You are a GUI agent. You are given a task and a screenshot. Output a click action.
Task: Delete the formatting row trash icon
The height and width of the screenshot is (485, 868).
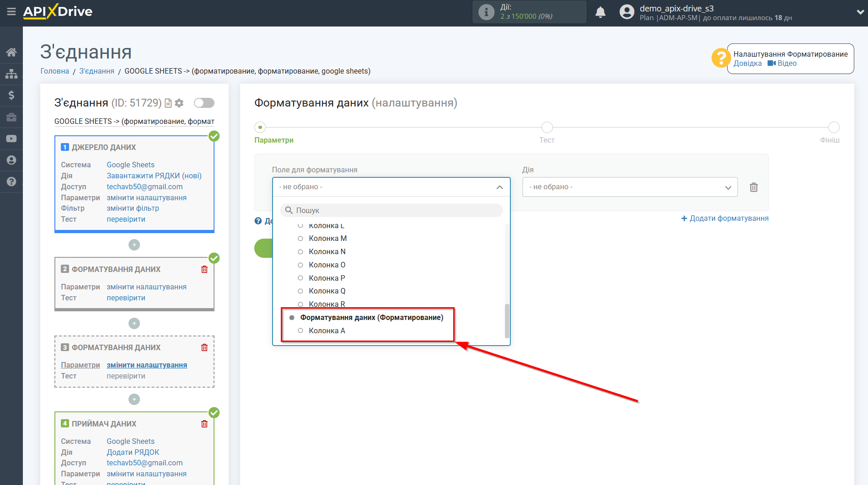(x=754, y=187)
